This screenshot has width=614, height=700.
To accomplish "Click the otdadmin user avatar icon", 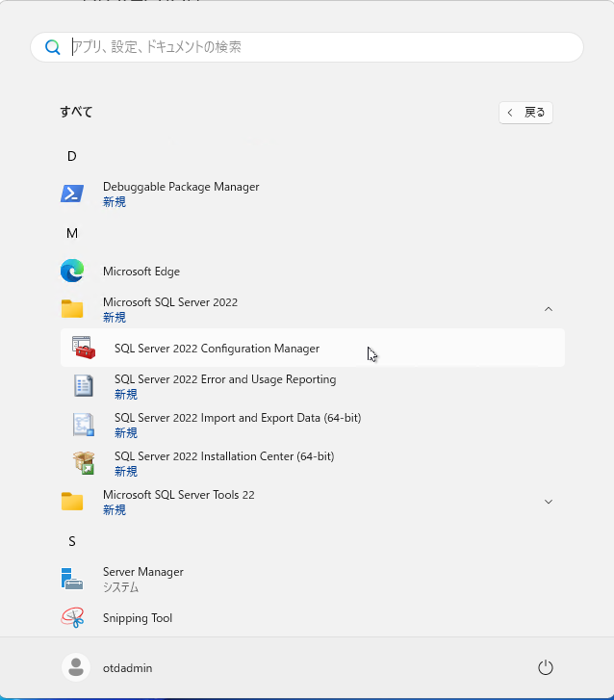I will click(x=75, y=667).
